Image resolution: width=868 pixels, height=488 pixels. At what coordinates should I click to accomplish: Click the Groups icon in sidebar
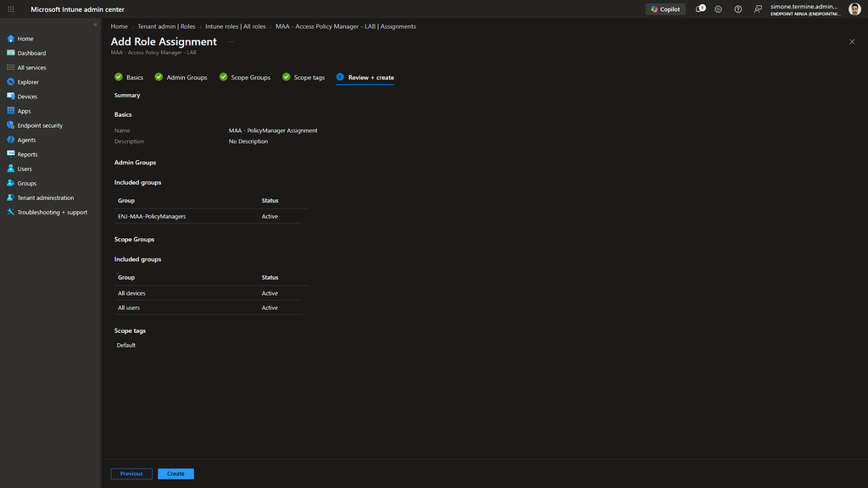(10, 183)
